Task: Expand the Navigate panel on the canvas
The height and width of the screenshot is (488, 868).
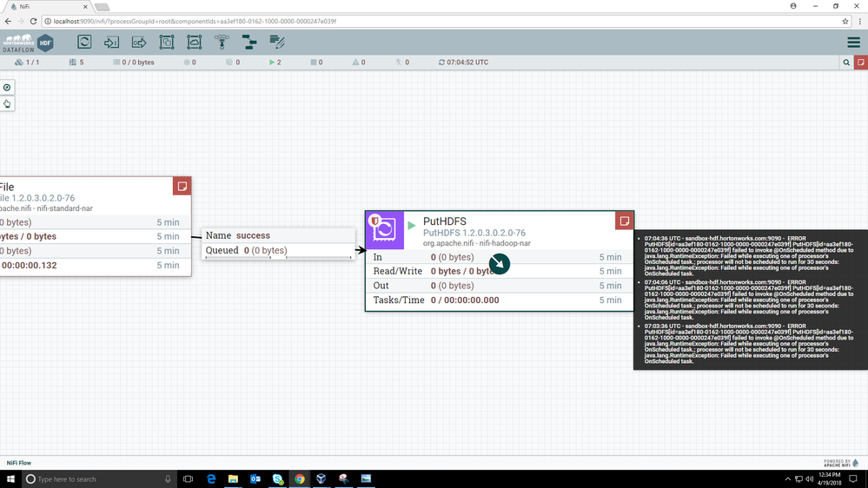Action: click(7, 88)
